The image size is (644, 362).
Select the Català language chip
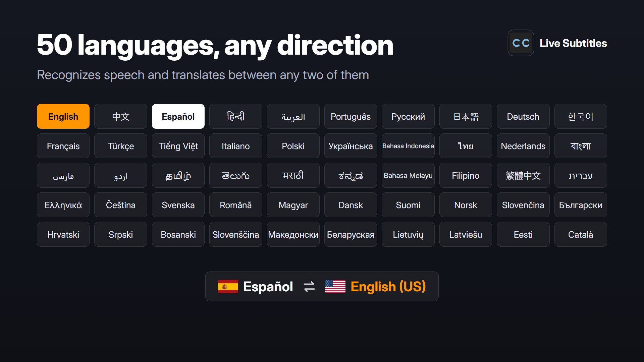click(x=581, y=234)
